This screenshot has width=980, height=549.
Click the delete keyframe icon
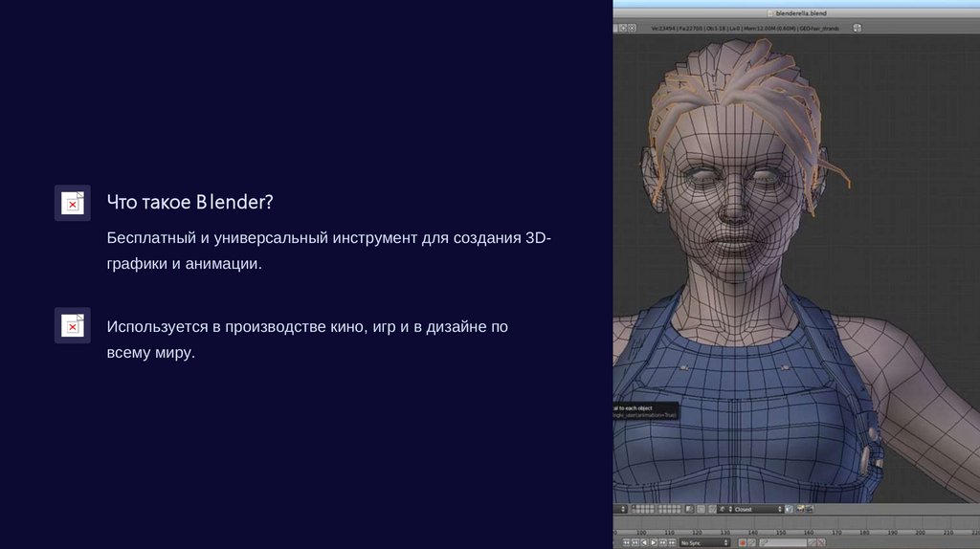click(821, 542)
